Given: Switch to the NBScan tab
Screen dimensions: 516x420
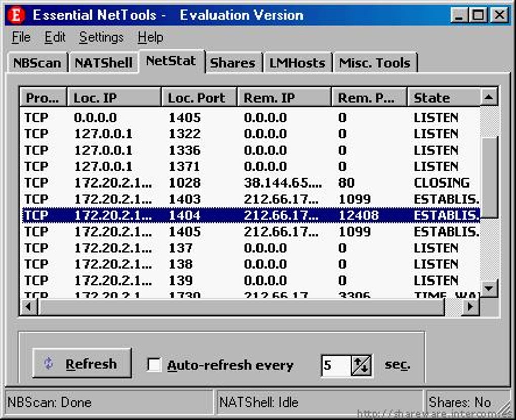Looking at the screenshot, I should point(37,62).
